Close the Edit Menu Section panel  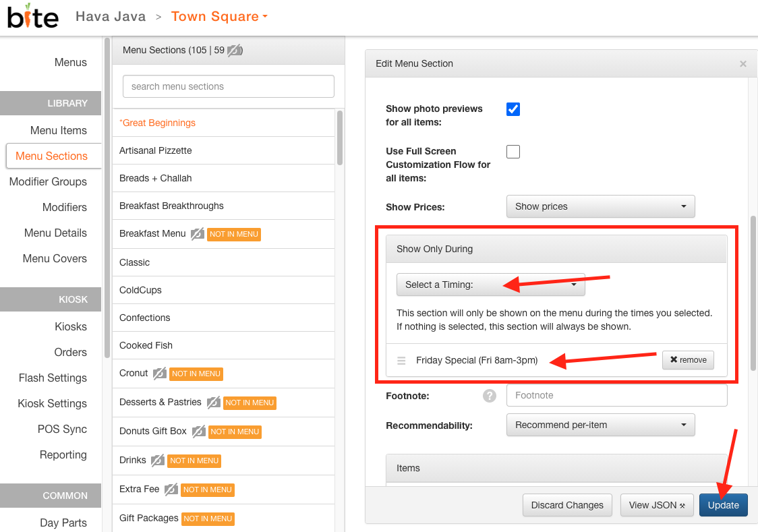743,64
